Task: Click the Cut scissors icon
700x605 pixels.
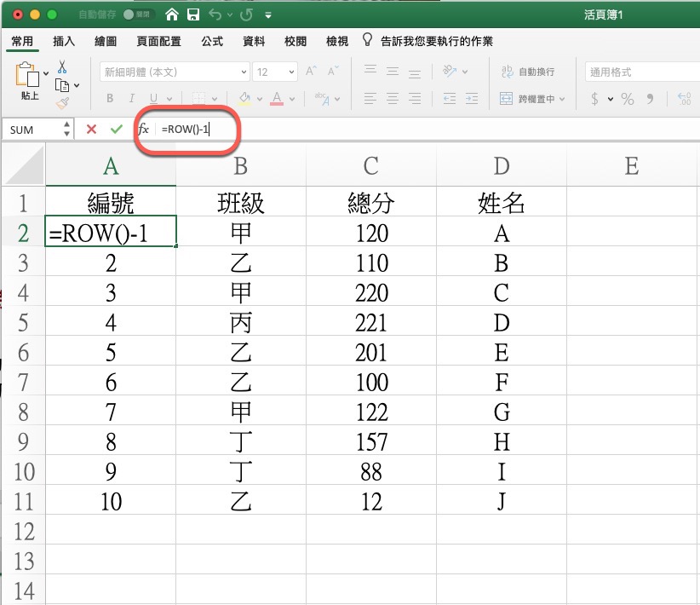Action: [62, 66]
